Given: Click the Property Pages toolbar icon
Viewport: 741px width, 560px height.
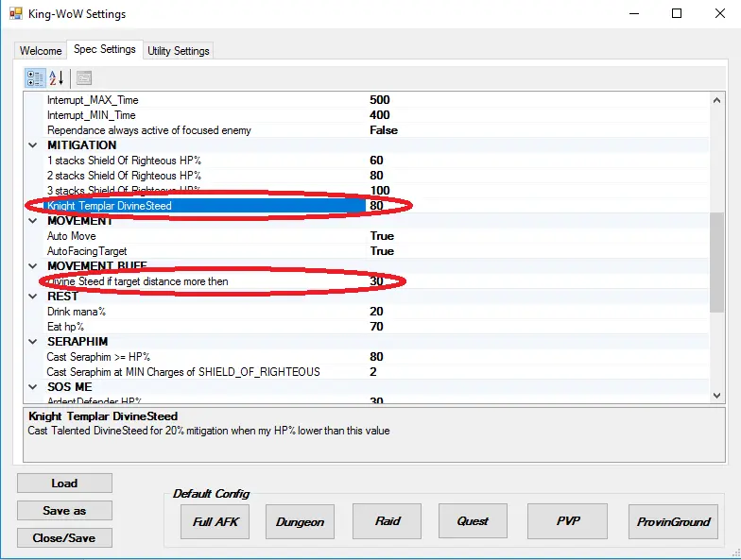Looking at the screenshot, I should tap(83, 78).
